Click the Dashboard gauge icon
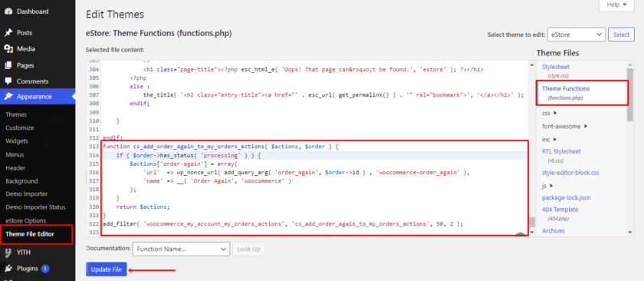 [8, 12]
